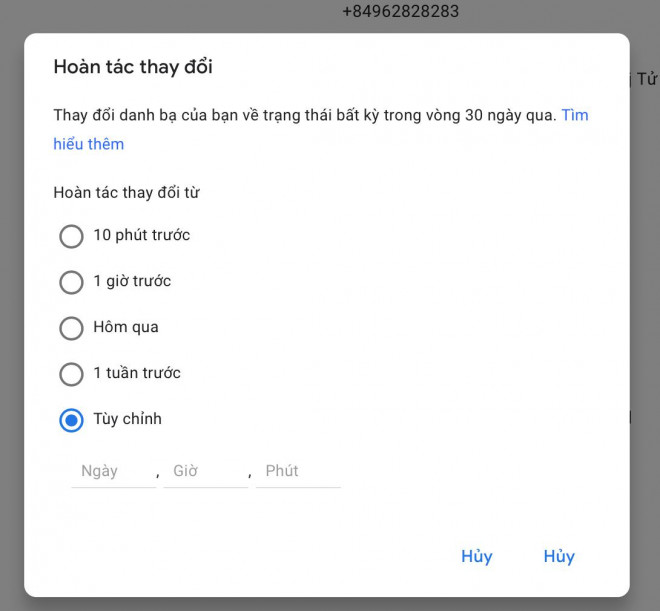660x611 pixels.
Task: Select the "1 tuần trước" radio circle
Action: pyautogui.click(x=71, y=375)
